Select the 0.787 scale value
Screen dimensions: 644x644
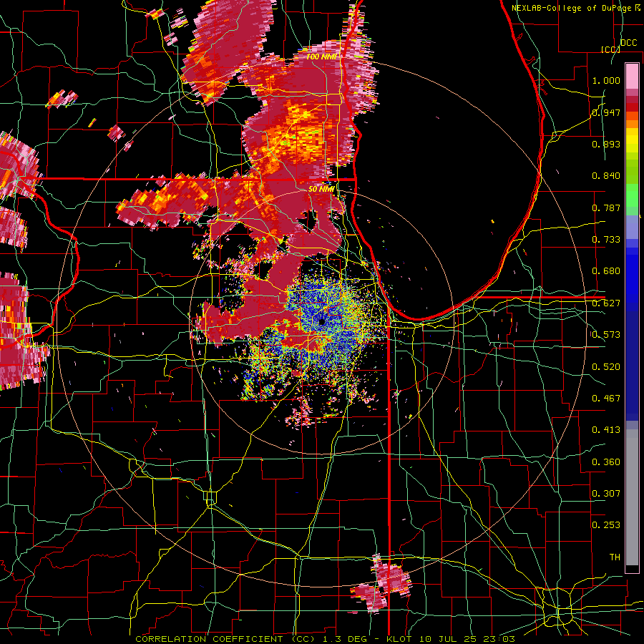pos(606,208)
